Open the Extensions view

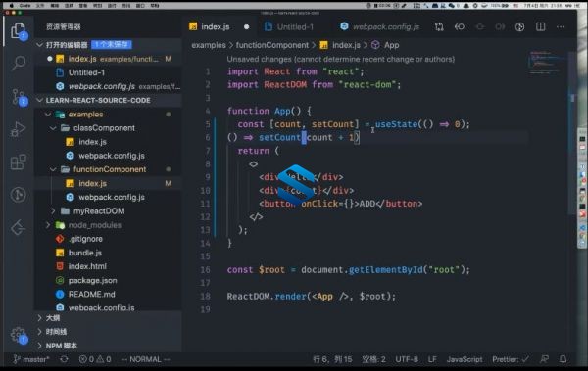pyautogui.click(x=18, y=162)
